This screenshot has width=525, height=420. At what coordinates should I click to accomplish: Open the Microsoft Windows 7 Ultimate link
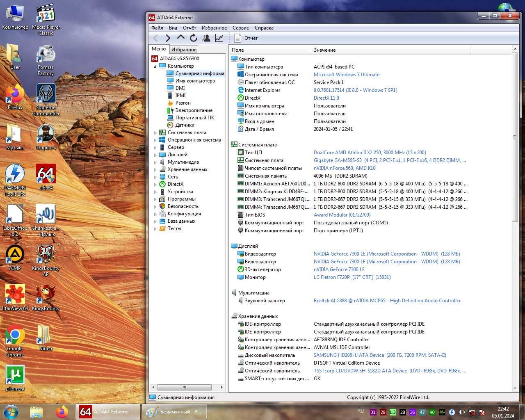[x=347, y=75]
